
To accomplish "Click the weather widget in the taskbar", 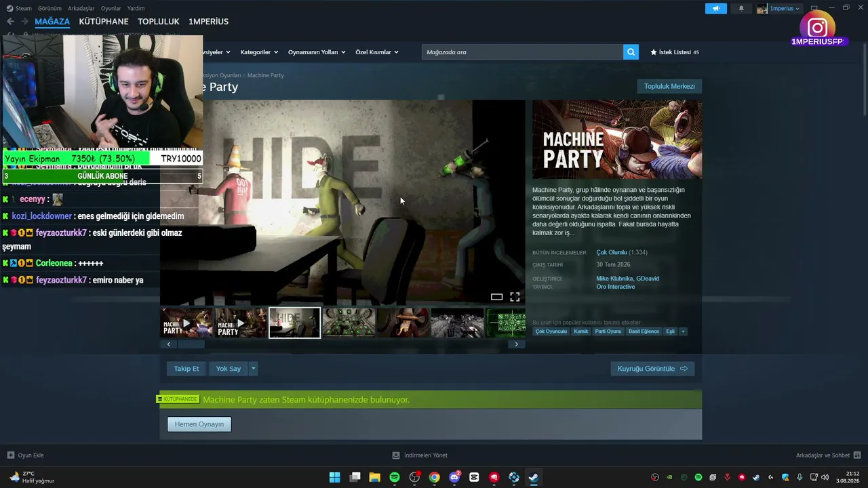I will coord(31,477).
